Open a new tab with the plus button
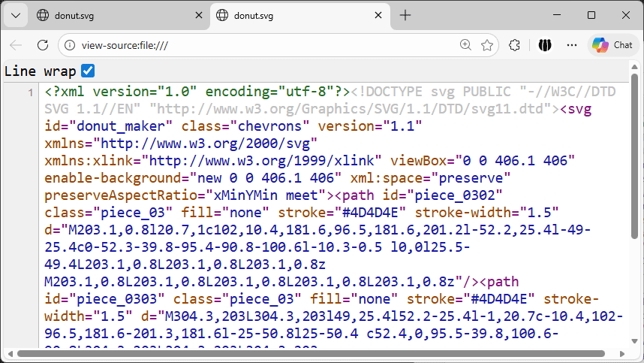 [x=405, y=16]
